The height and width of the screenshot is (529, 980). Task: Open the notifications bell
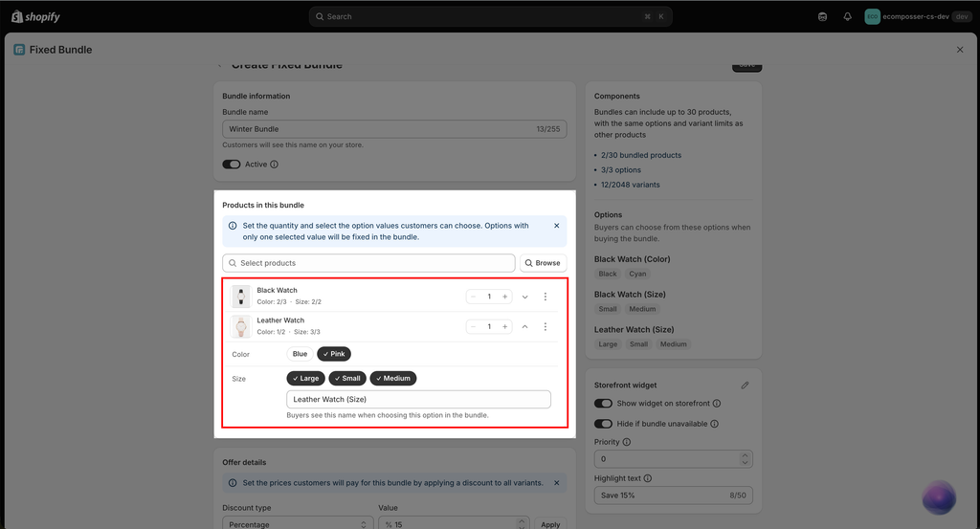pos(847,17)
